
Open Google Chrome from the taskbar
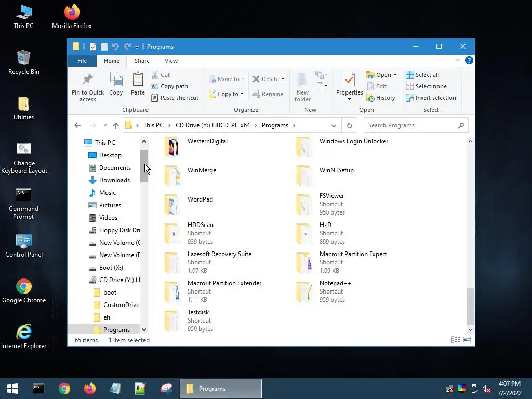[x=64, y=389]
